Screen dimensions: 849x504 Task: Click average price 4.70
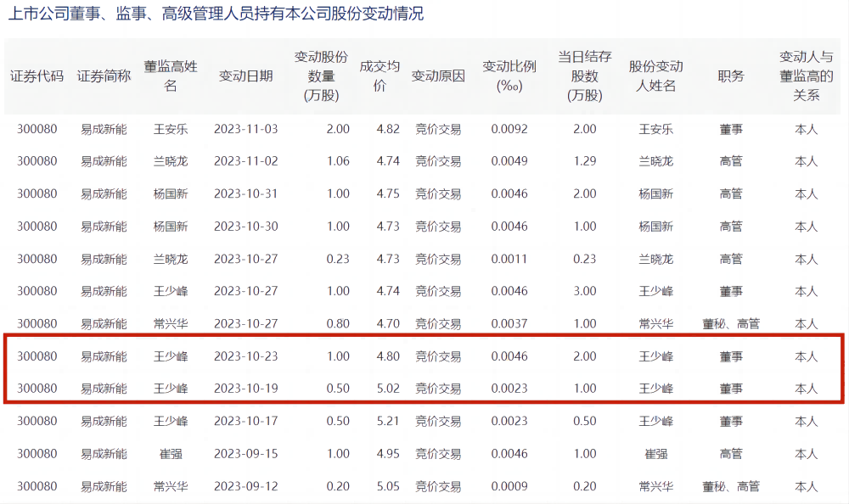pos(388,324)
